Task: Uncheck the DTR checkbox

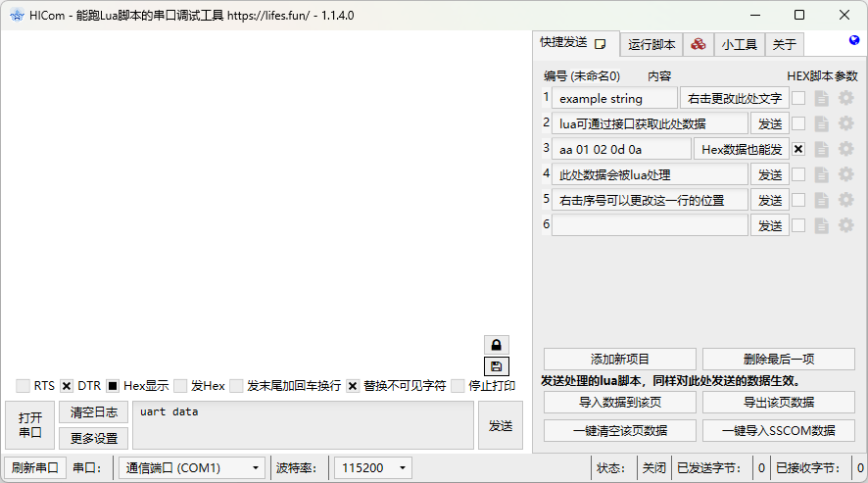Action: point(67,386)
